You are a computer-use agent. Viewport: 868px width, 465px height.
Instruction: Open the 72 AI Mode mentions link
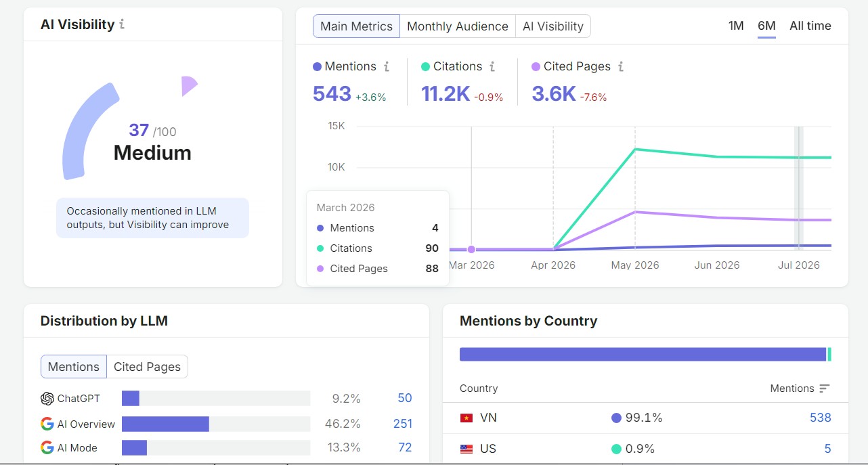tap(405, 447)
